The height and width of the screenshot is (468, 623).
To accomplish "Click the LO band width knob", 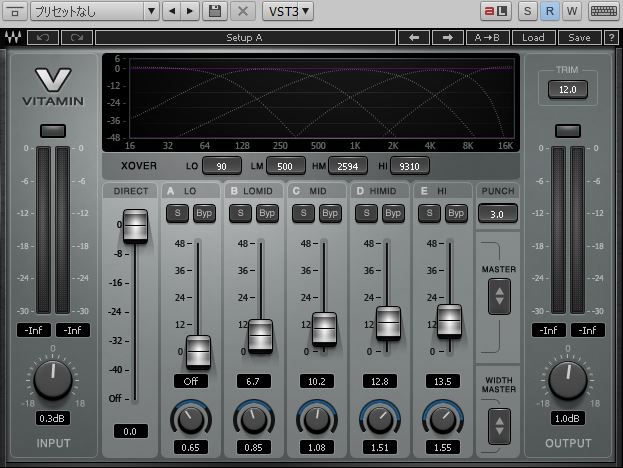I will [x=191, y=420].
